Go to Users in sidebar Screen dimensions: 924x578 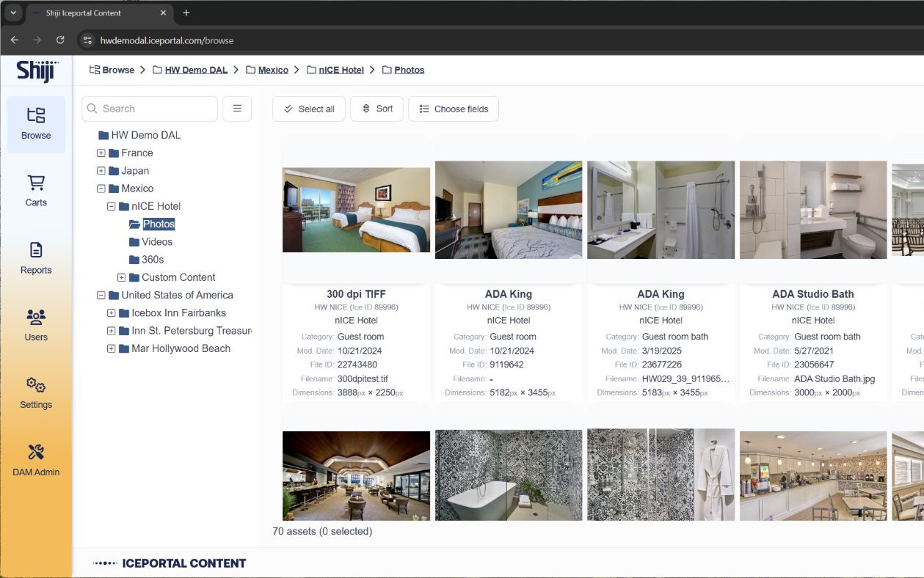click(x=36, y=318)
